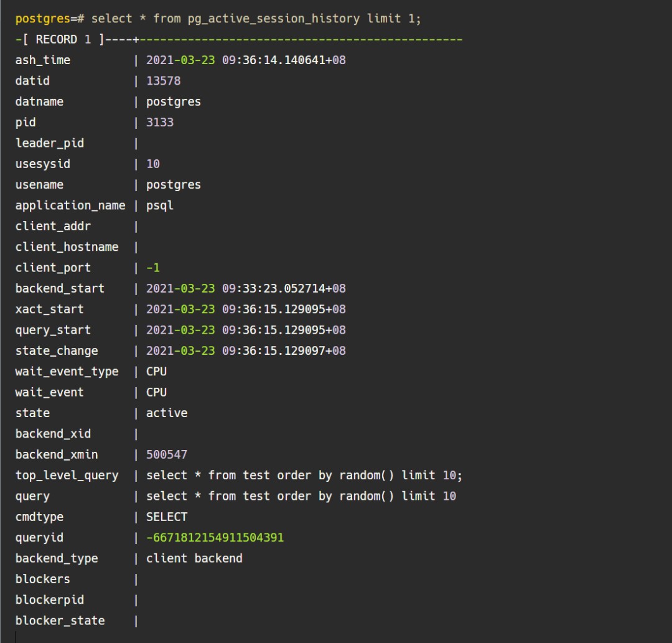This screenshot has height=643, width=672.
Task: Click the datid value 13578
Action: click(163, 81)
